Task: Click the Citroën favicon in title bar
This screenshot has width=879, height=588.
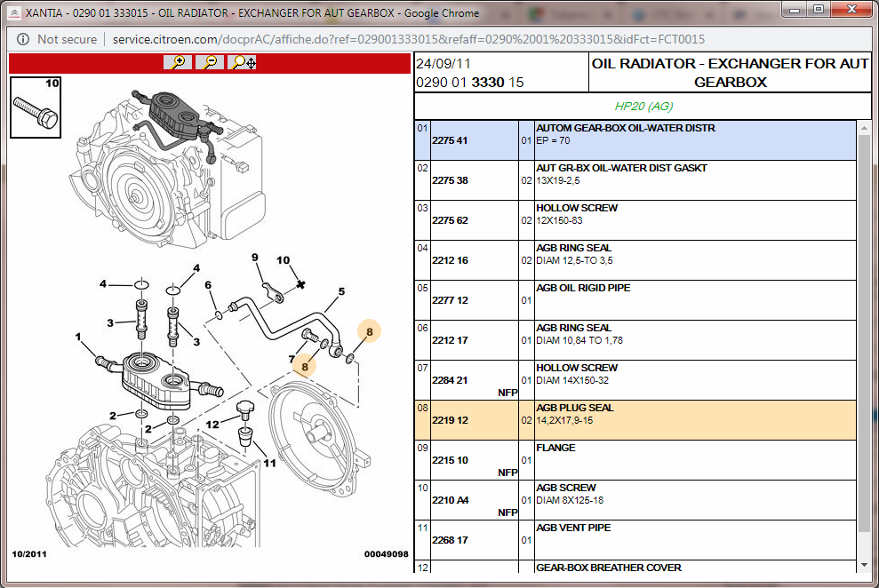Action: pos(14,13)
